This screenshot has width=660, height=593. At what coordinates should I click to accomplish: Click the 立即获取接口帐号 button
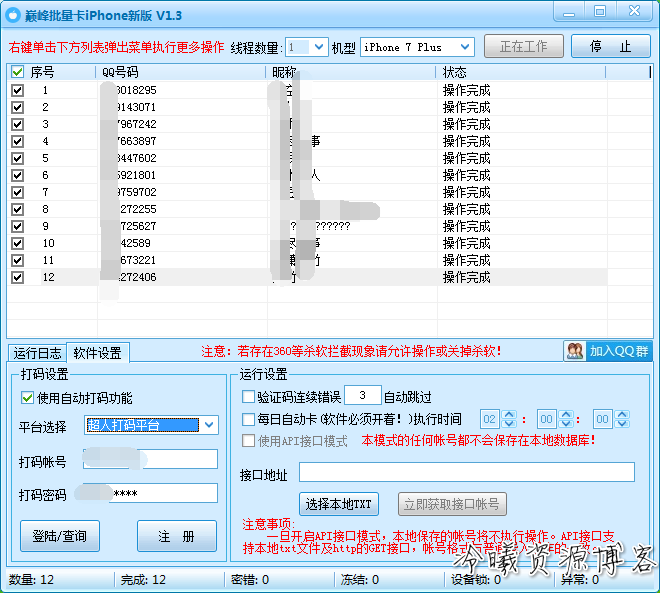452,504
